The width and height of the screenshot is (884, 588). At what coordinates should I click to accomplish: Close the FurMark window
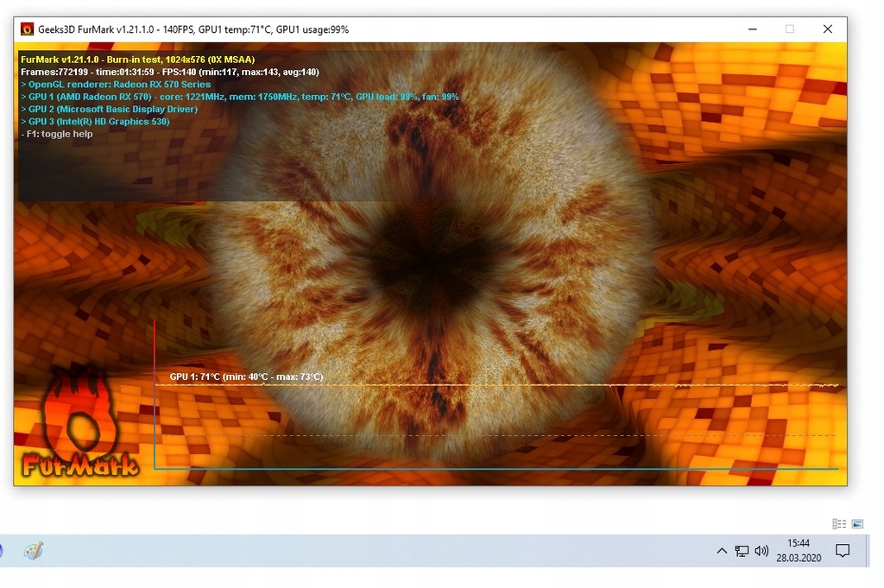click(x=828, y=29)
